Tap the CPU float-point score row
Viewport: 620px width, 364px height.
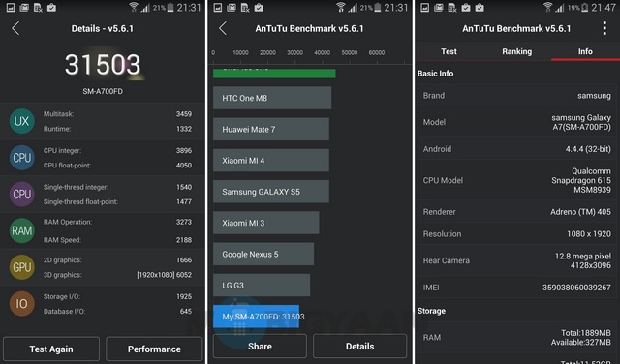tap(118, 166)
